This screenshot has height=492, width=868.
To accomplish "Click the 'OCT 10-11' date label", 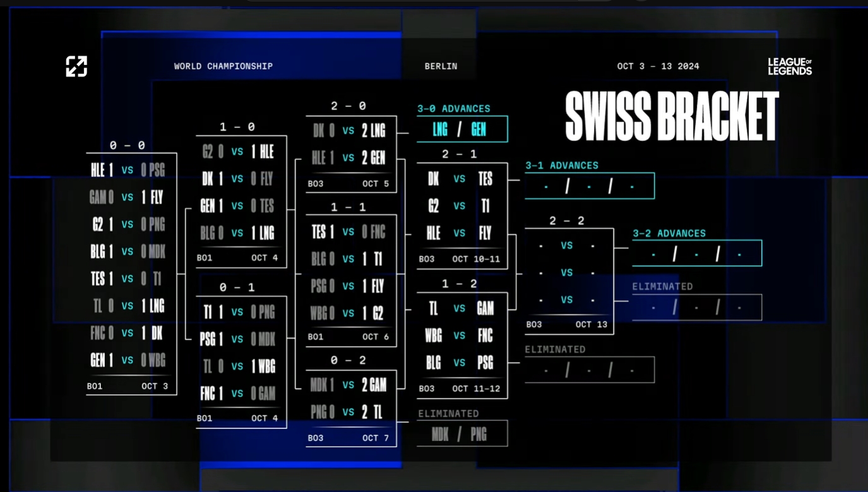I will [x=476, y=259].
